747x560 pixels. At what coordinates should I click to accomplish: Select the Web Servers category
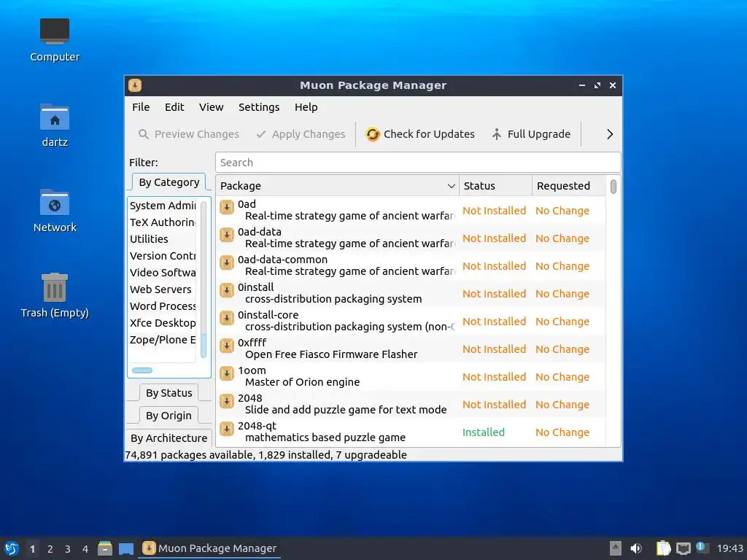coord(162,289)
